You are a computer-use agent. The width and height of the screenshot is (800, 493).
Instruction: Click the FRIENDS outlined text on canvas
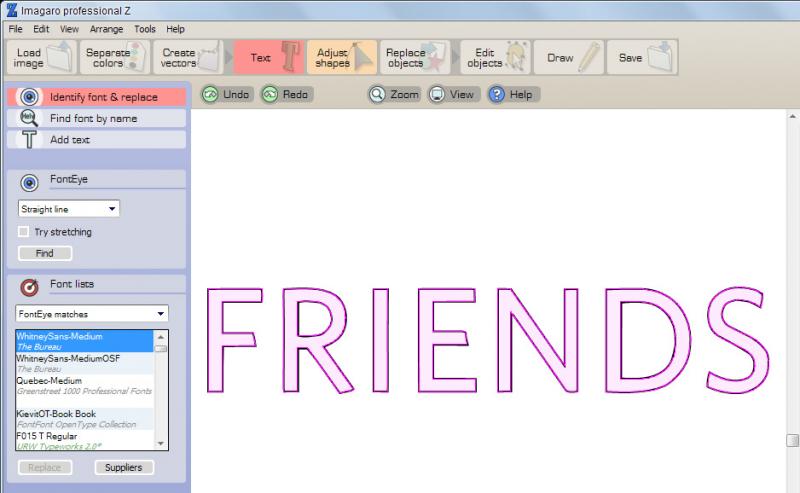coord(487,340)
